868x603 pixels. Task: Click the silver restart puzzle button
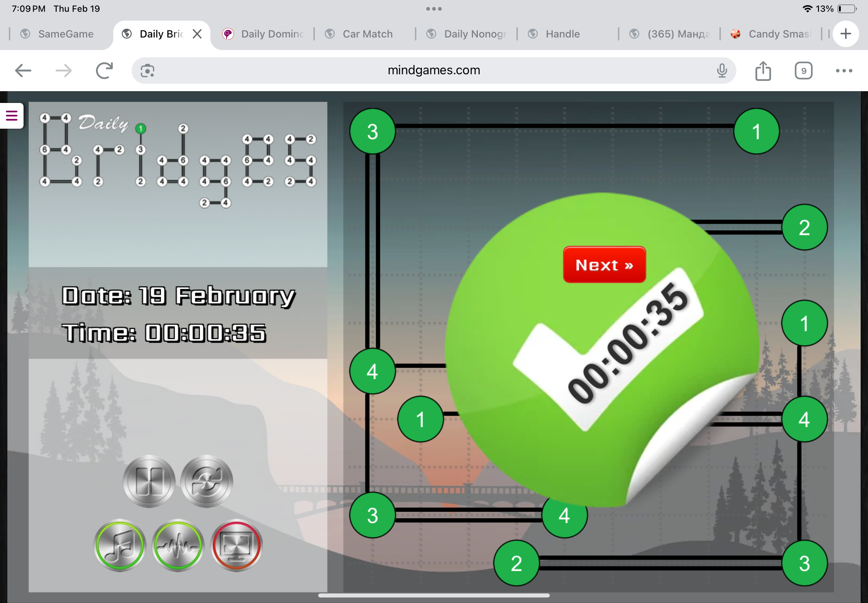point(206,481)
